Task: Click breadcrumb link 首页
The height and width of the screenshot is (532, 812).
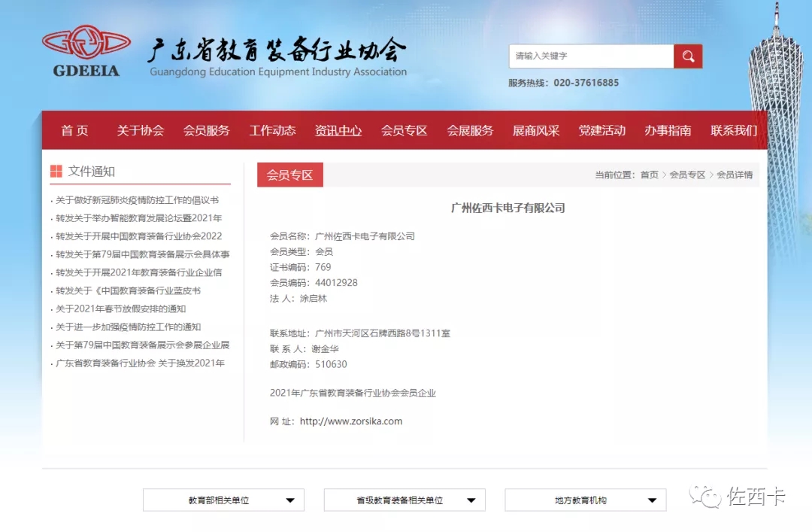Action: point(649,175)
